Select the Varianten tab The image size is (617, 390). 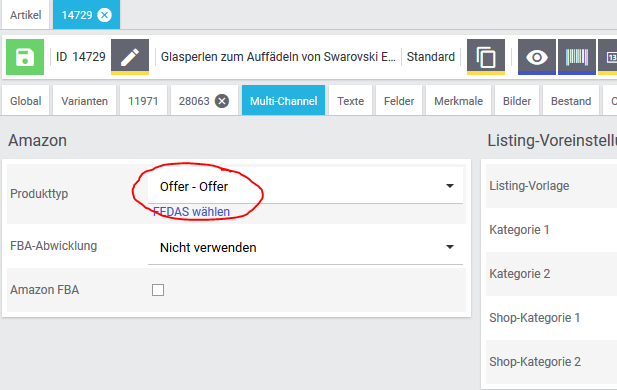tap(85, 101)
